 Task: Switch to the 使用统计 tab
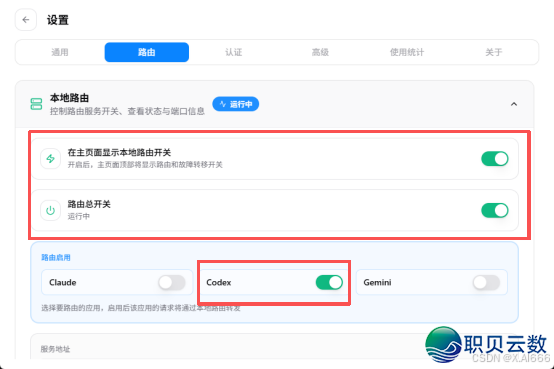[x=407, y=52]
